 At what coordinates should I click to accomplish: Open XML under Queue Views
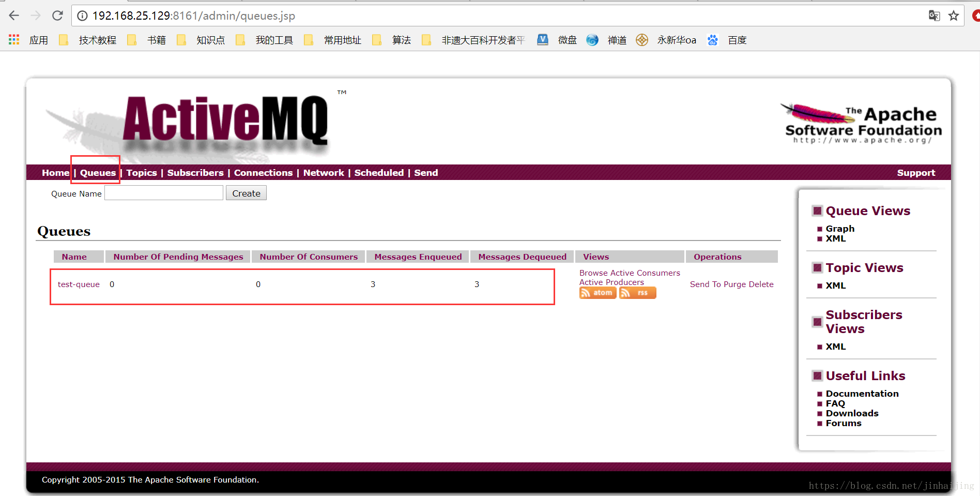[836, 238]
